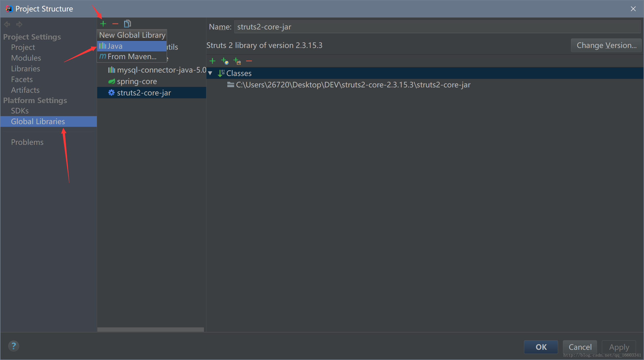Image resolution: width=644 pixels, height=360 pixels.
Task: Click the 'Platform Settings' heading
Action: click(x=35, y=101)
